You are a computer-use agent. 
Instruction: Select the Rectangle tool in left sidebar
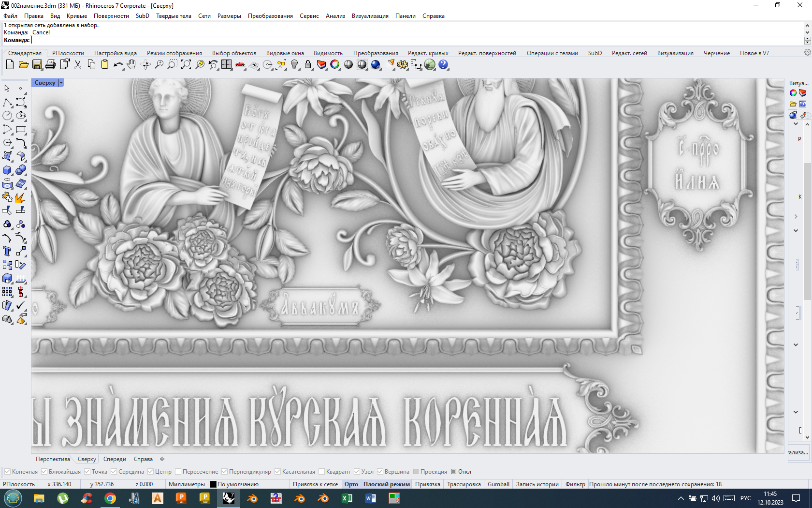coord(21,129)
